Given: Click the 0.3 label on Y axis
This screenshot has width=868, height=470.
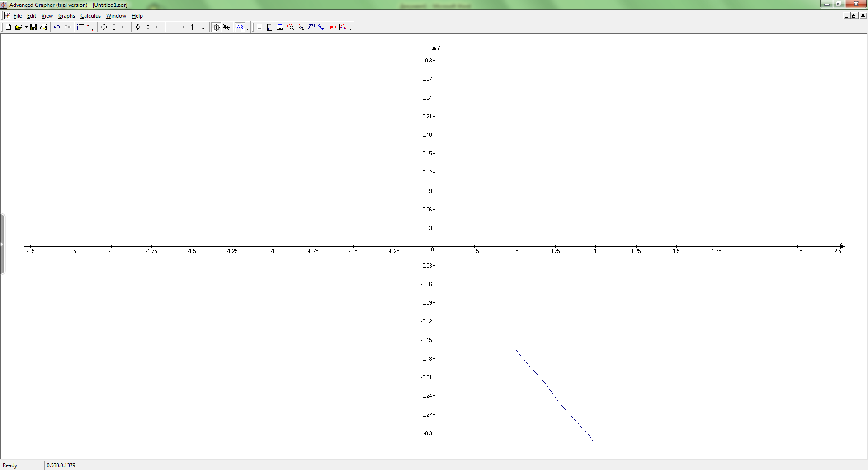Looking at the screenshot, I should (428, 61).
